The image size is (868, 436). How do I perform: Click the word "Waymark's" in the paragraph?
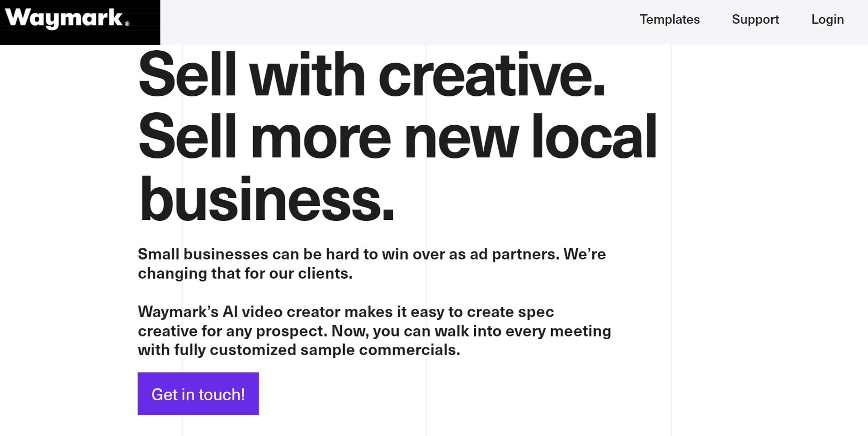click(x=178, y=312)
